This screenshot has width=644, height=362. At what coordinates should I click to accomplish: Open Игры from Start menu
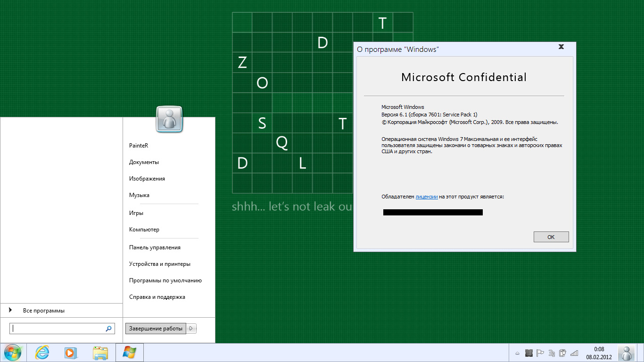136,213
